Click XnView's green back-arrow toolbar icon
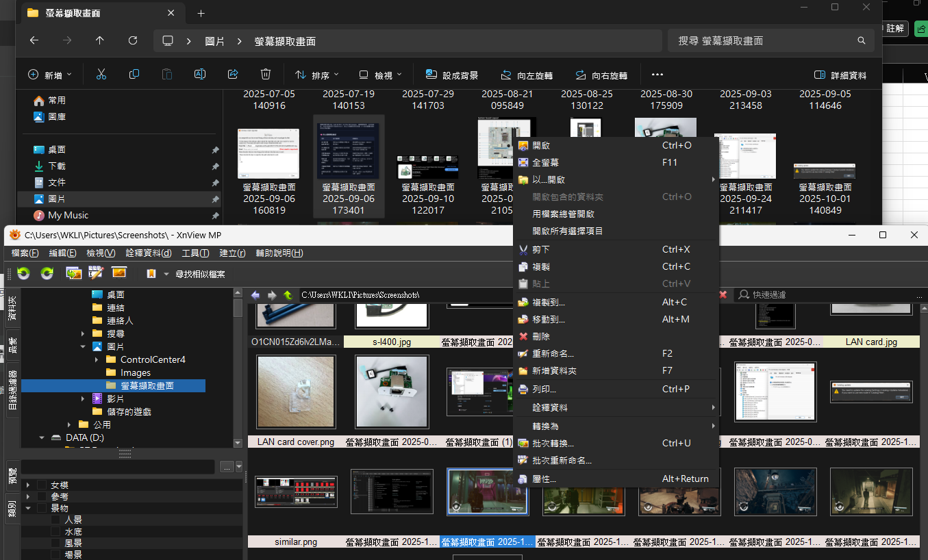Image resolution: width=928 pixels, height=560 pixels. [23, 273]
